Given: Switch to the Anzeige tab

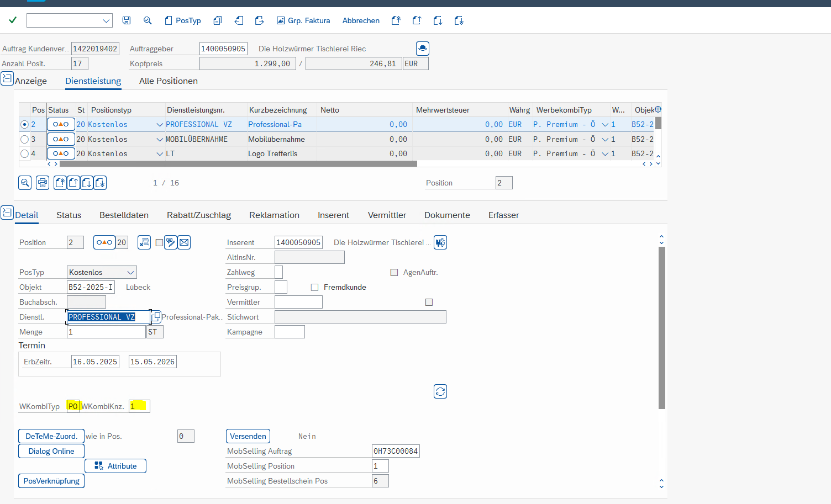Looking at the screenshot, I should pyautogui.click(x=31, y=81).
